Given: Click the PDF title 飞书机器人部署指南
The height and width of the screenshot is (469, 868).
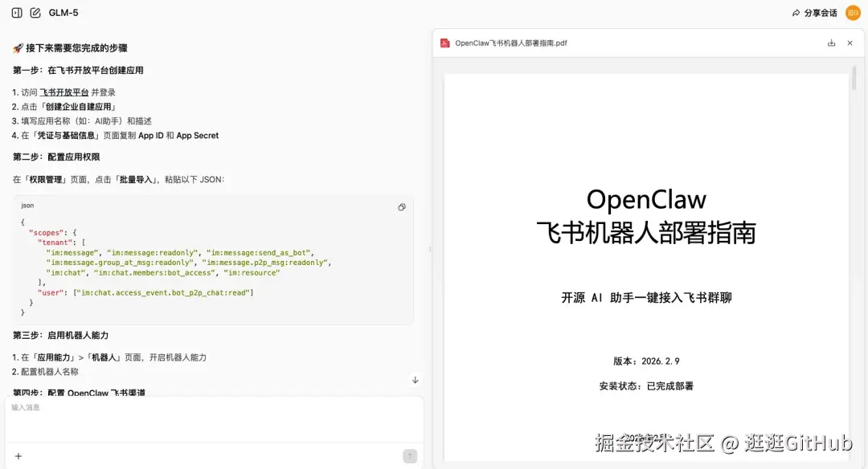Looking at the screenshot, I should click(x=646, y=233).
